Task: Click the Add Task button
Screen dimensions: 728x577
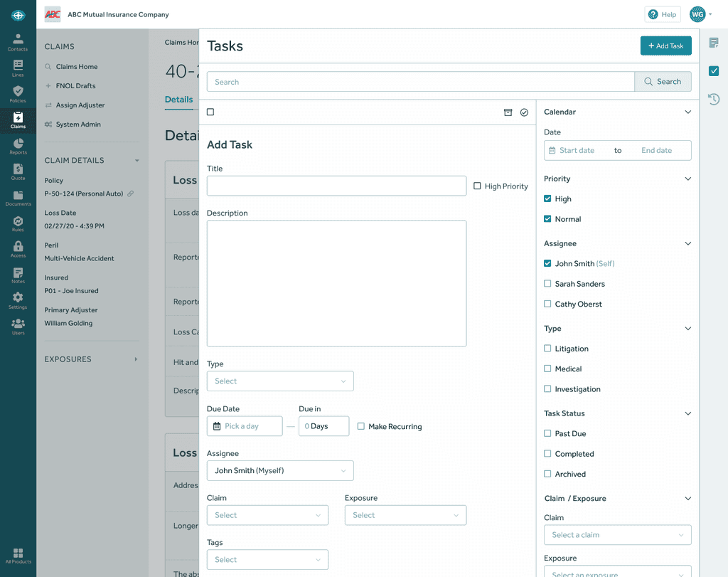Action: (665, 46)
